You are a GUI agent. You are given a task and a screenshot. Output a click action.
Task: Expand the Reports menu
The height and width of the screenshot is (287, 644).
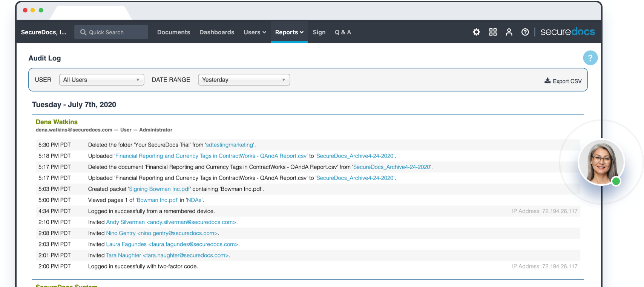click(289, 32)
